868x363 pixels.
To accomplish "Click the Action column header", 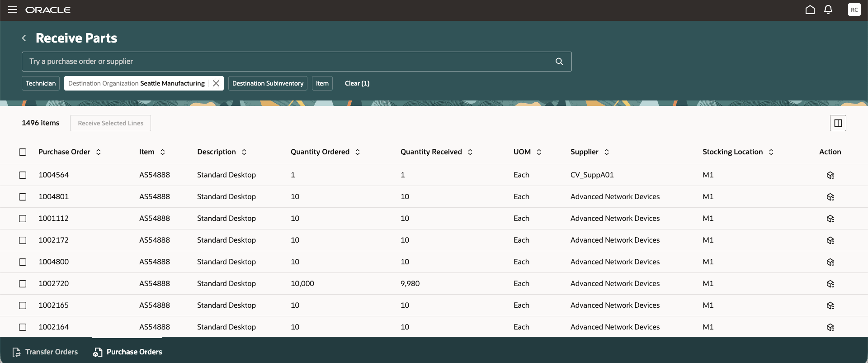I will [830, 152].
